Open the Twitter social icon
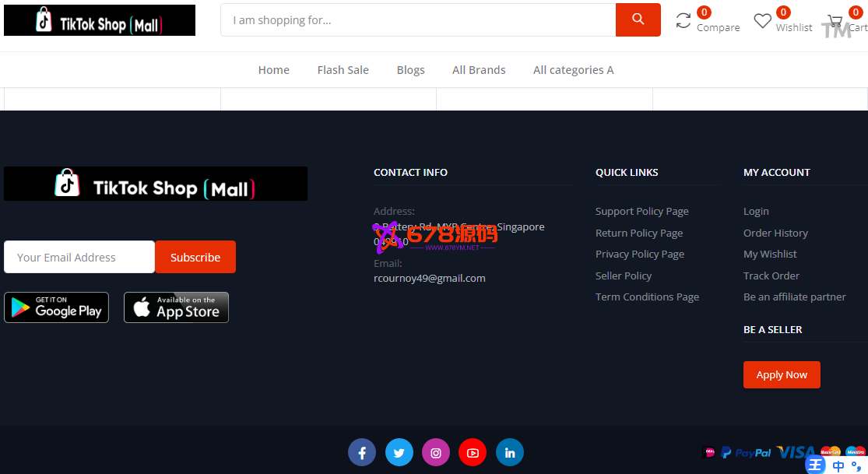This screenshot has height=474, width=868. click(x=399, y=452)
